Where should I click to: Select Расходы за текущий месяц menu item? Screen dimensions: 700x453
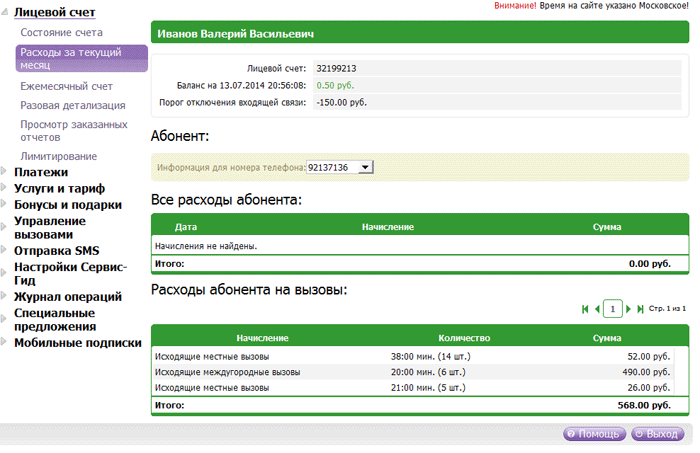click(80, 58)
